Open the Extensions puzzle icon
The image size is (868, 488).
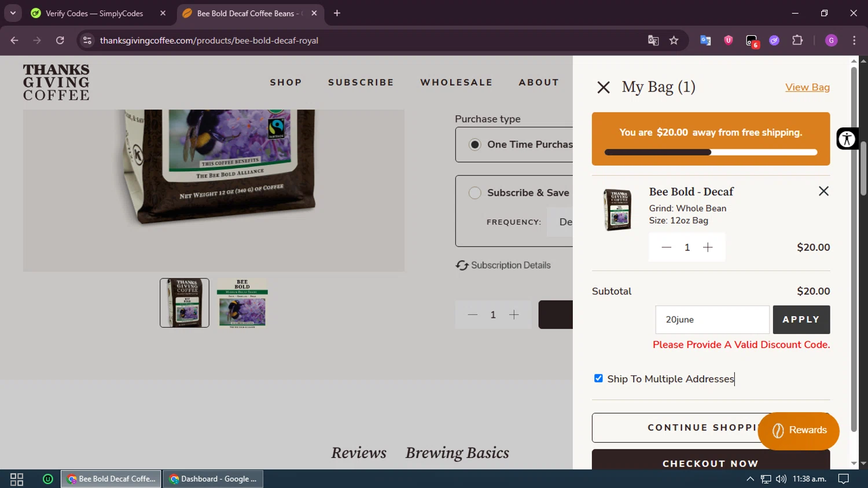click(797, 41)
